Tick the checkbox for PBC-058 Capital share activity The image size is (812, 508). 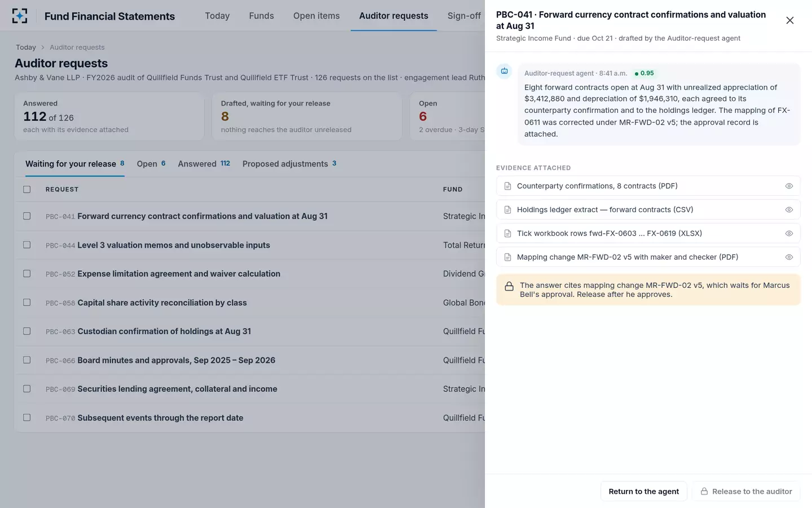point(27,302)
